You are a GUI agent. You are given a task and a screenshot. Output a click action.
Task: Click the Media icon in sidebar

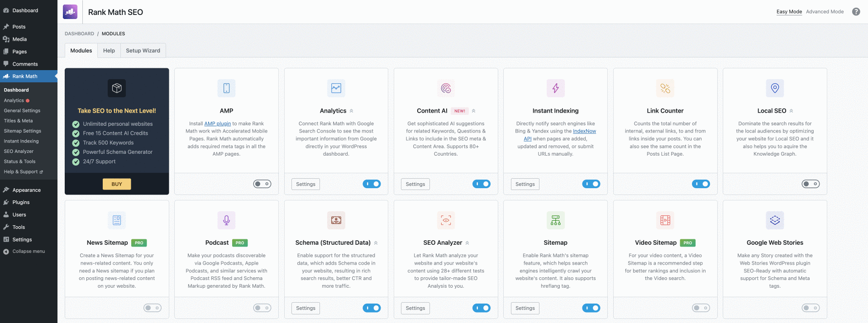pyautogui.click(x=6, y=39)
